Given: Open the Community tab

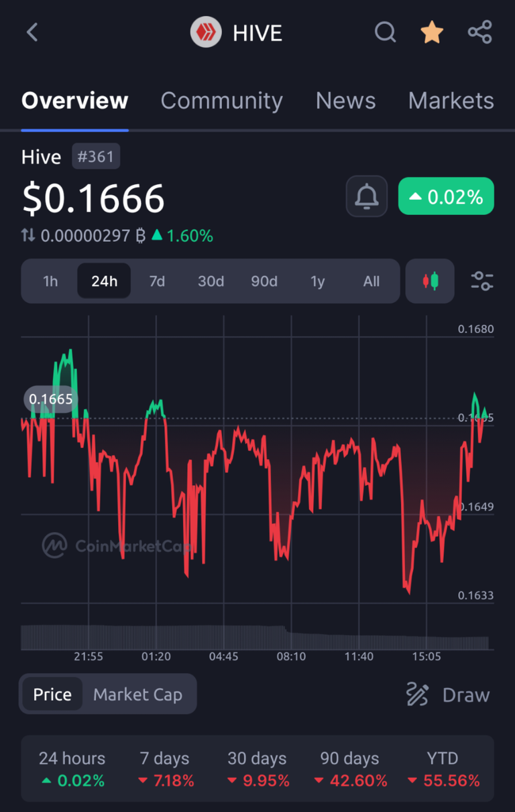Looking at the screenshot, I should pyautogui.click(x=221, y=100).
